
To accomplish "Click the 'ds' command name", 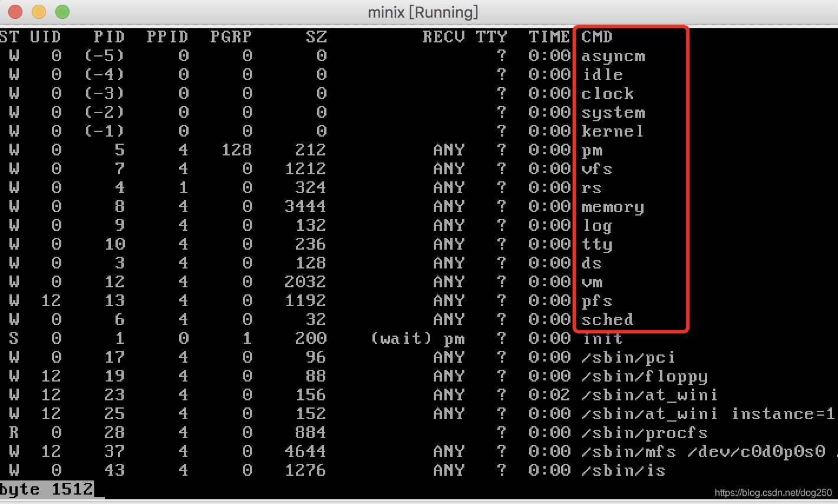I will [592, 263].
